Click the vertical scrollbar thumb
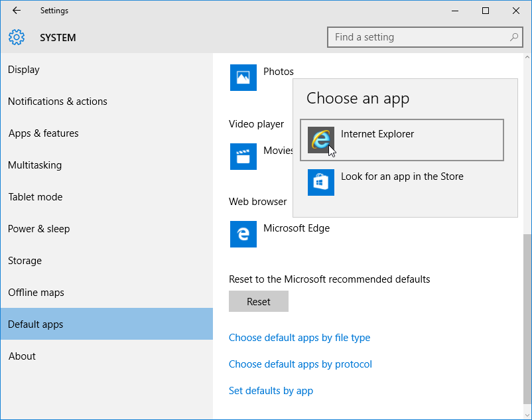The width and height of the screenshot is (532, 420). (527, 319)
